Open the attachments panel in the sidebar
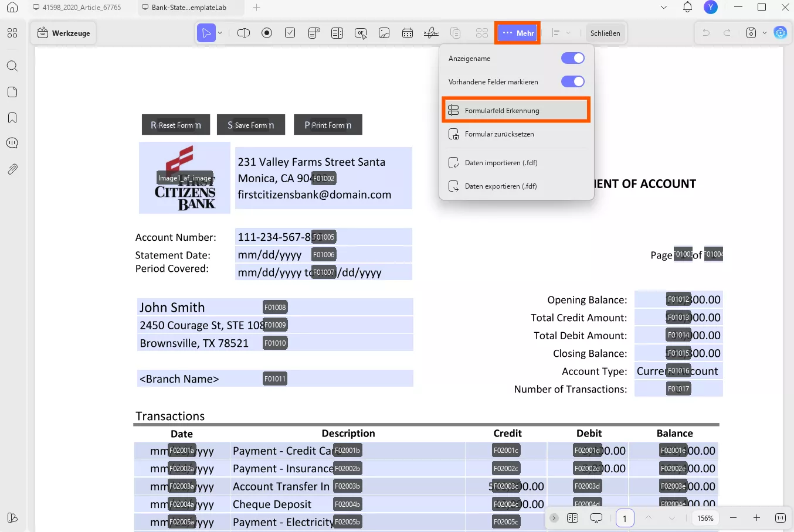794x532 pixels. point(12,169)
